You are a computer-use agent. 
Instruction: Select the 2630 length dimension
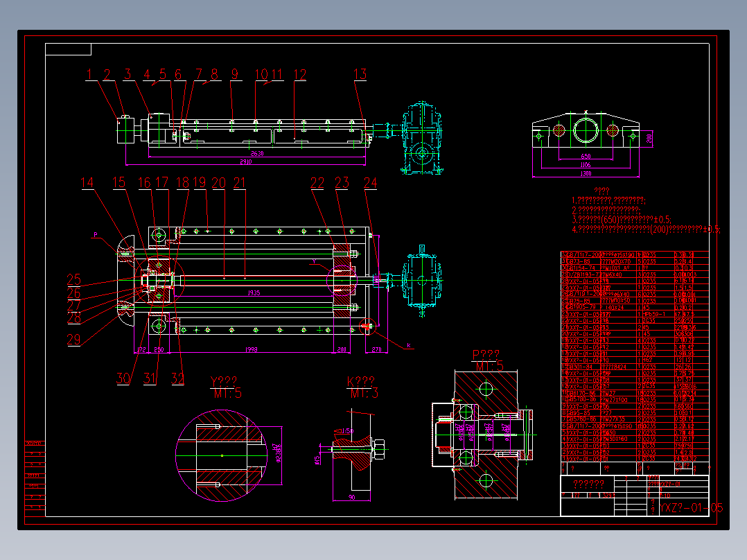pos(257,153)
